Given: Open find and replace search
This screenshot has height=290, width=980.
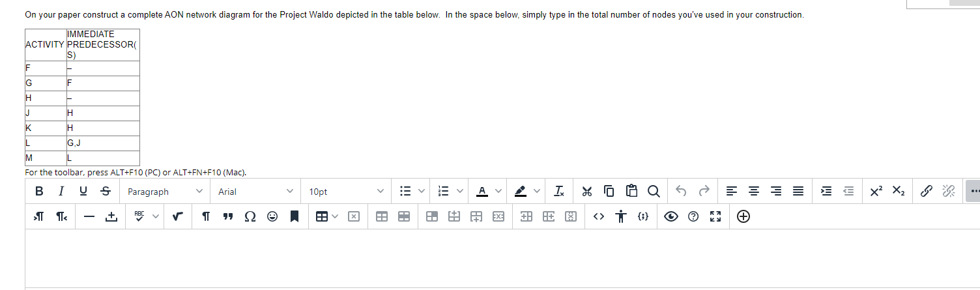Looking at the screenshot, I should pyautogui.click(x=653, y=192).
